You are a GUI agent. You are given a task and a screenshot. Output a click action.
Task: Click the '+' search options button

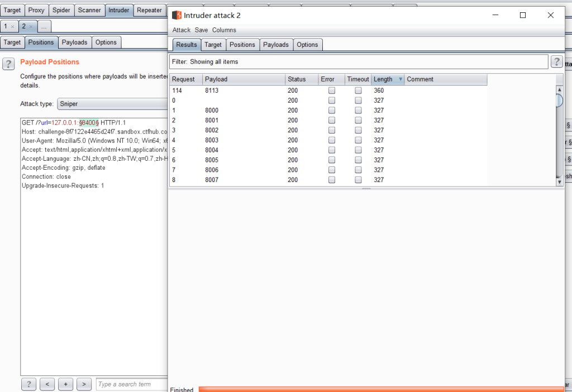coord(65,384)
